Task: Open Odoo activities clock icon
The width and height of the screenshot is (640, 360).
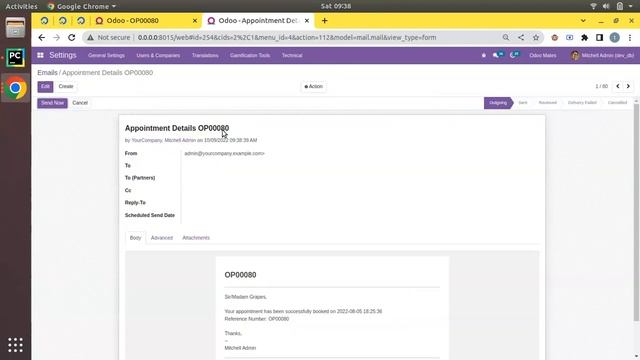Action: (514, 55)
